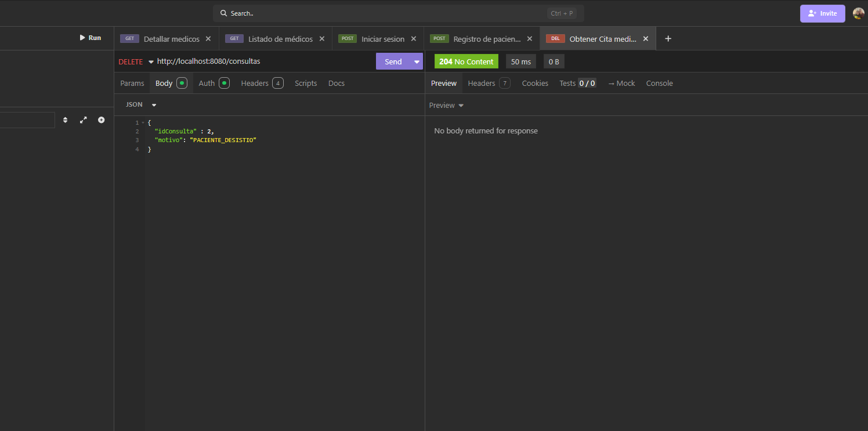Click the create new plus circle icon
Image resolution: width=868 pixels, height=431 pixels.
102,120
